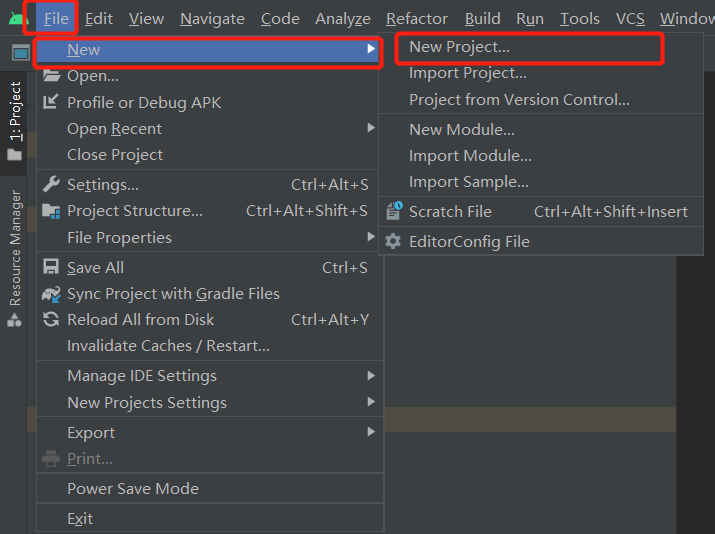This screenshot has height=534, width=715.
Task: Open the Edit menu
Action: tap(98, 19)
